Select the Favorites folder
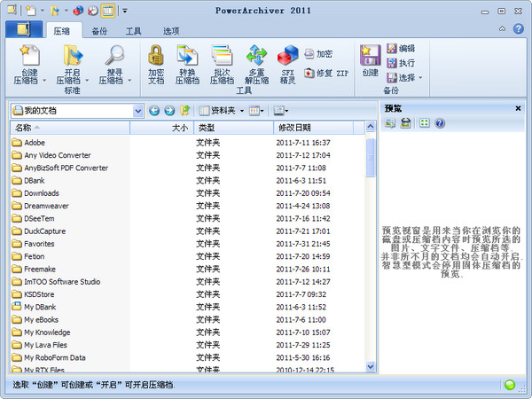This screenshot has width=532, height=399. [33, 244]
